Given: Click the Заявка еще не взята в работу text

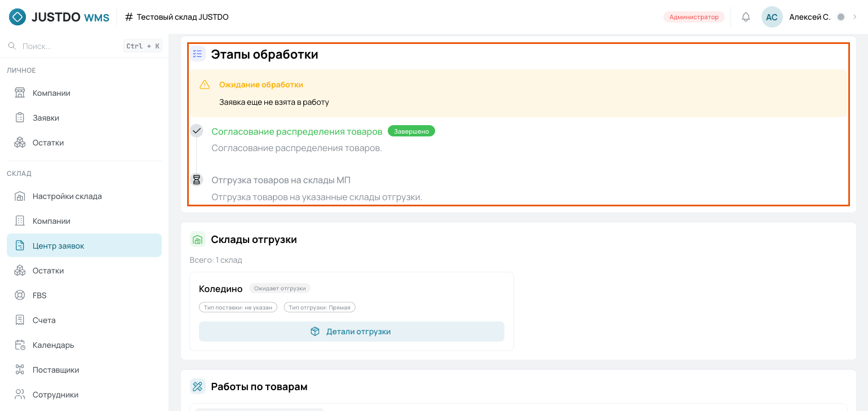Looking at the screenshot, I should pos(274,103).
